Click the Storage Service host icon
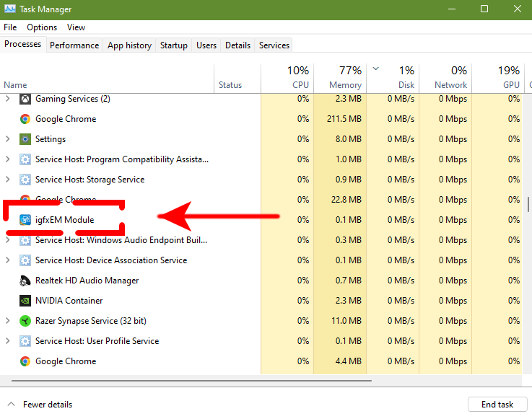Image resolution: width=532 pixels, height=419 pixels. click(x=25, y=180)
